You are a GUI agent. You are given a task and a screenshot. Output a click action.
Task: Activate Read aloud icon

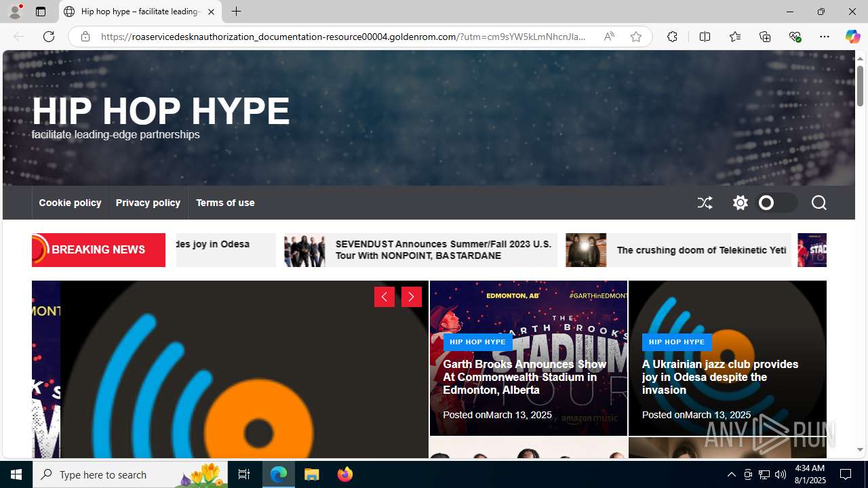(x=609, y=37)
